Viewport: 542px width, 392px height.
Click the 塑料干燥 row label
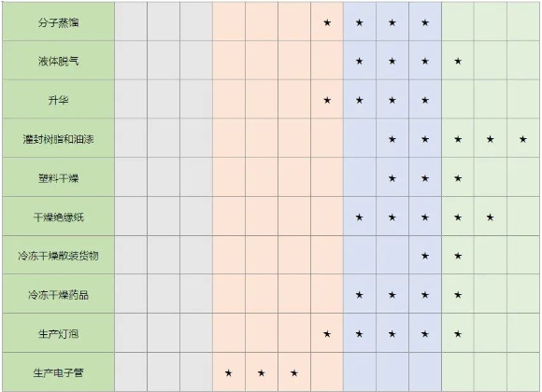(x=59, y=177)
